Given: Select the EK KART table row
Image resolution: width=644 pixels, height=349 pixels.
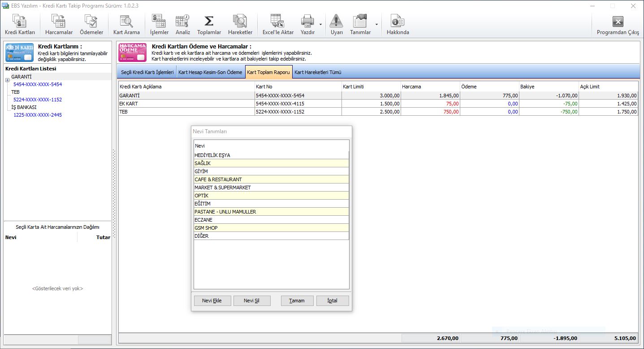Looking at the screenshot, I should pos(378,104).
